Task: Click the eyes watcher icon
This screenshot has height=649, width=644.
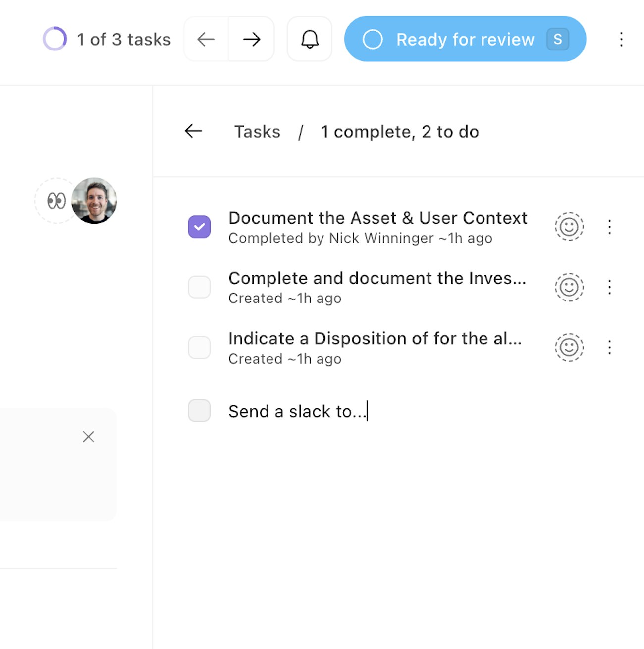Action: coord(56,201)
